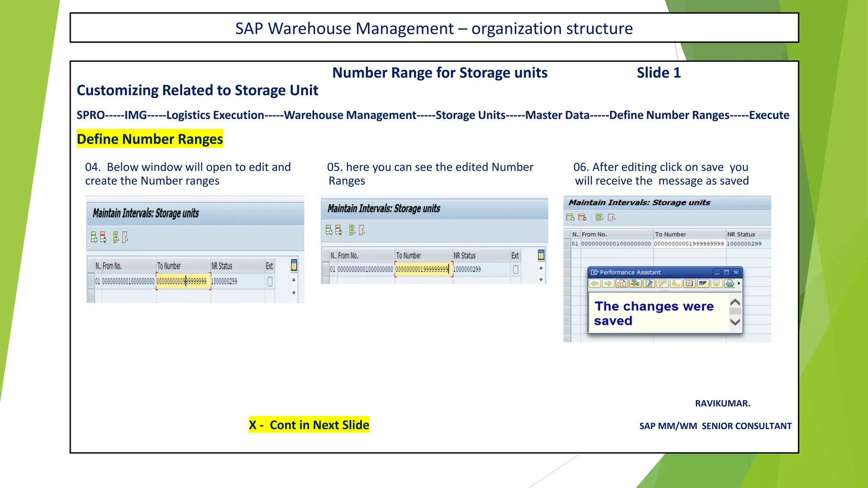Click From No. value in step 05 table
Viewport: 868px width, 488px height.
[x=365, y=269]
